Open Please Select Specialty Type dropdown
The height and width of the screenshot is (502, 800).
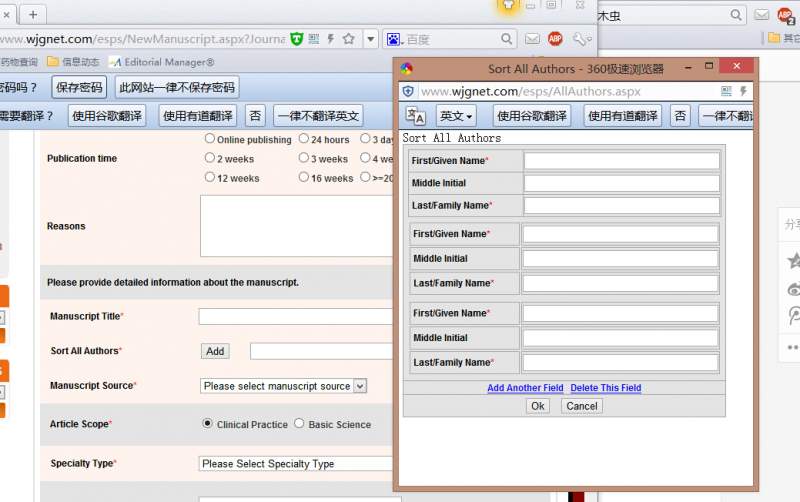pos(296,464)
